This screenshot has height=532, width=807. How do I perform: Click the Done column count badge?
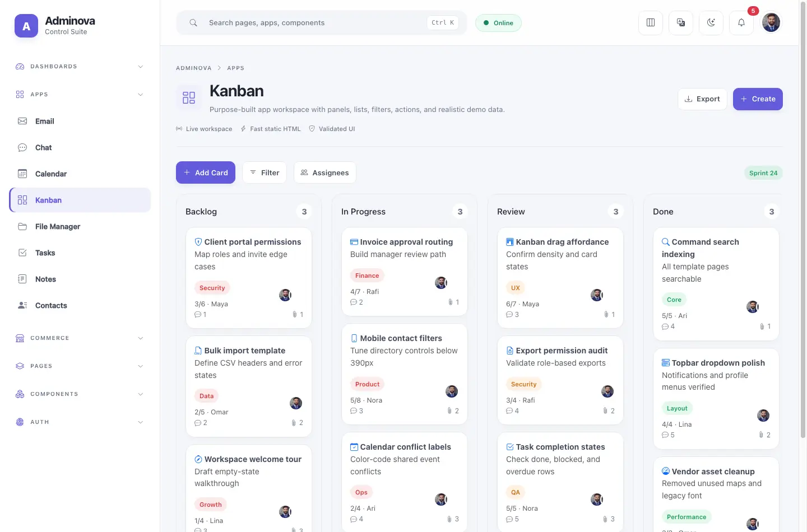[772, 212]
